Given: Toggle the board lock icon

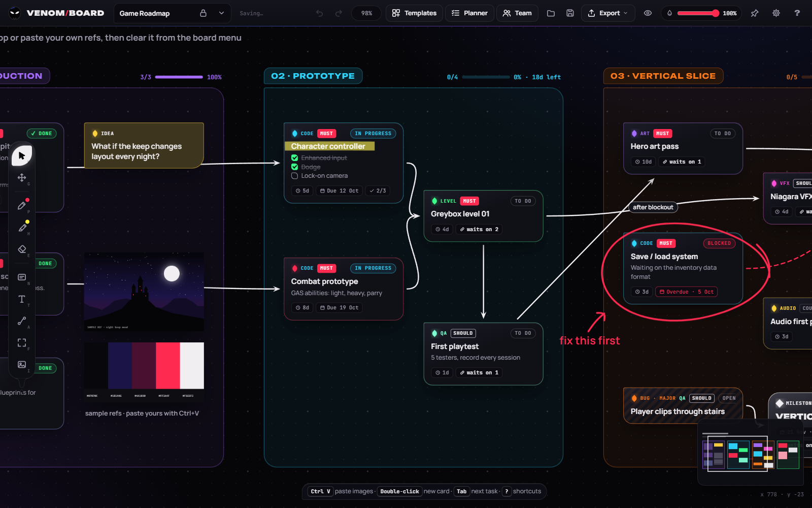Looking at the screenshot, I should 203,13.
